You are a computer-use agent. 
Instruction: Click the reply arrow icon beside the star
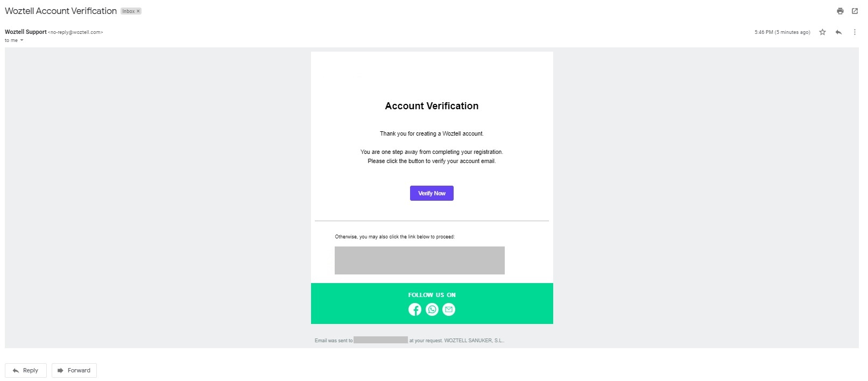click(x=838, y=32)
